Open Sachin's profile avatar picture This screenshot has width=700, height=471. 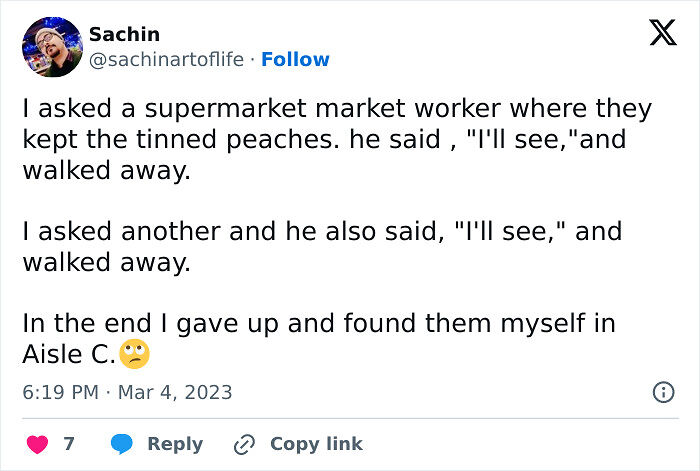(51, 47)
